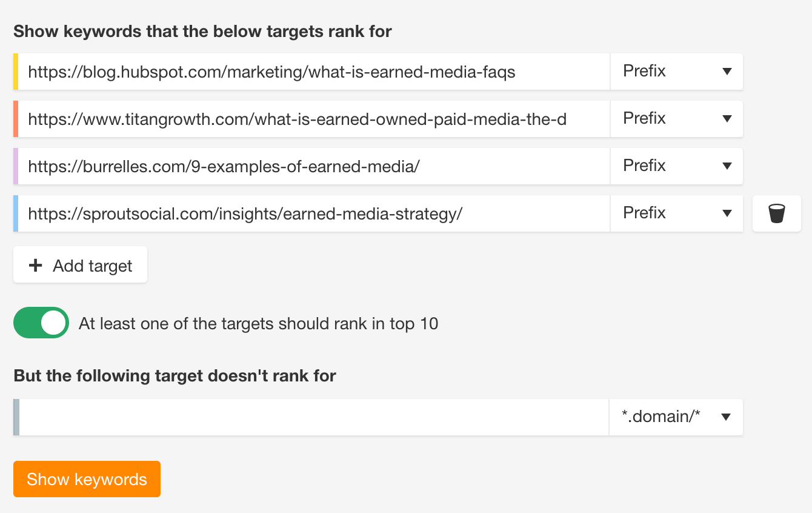The image size is (812, 513).
Task: Click the trash can to remove a target row
Action: [x=776, y=213]
